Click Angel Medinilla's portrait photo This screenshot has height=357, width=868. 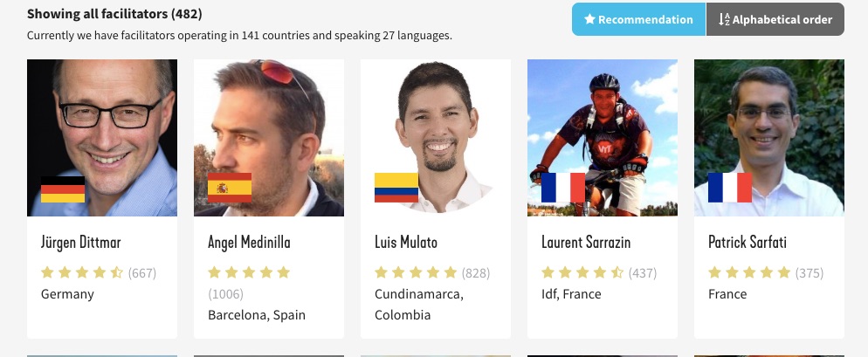point(269,138)
